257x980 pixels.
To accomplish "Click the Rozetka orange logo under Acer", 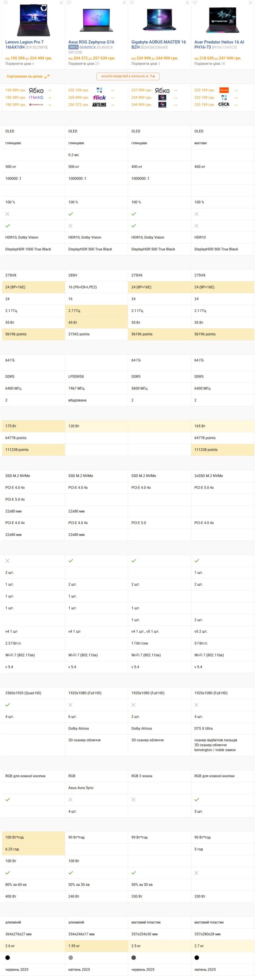I will tap(224, 91).
